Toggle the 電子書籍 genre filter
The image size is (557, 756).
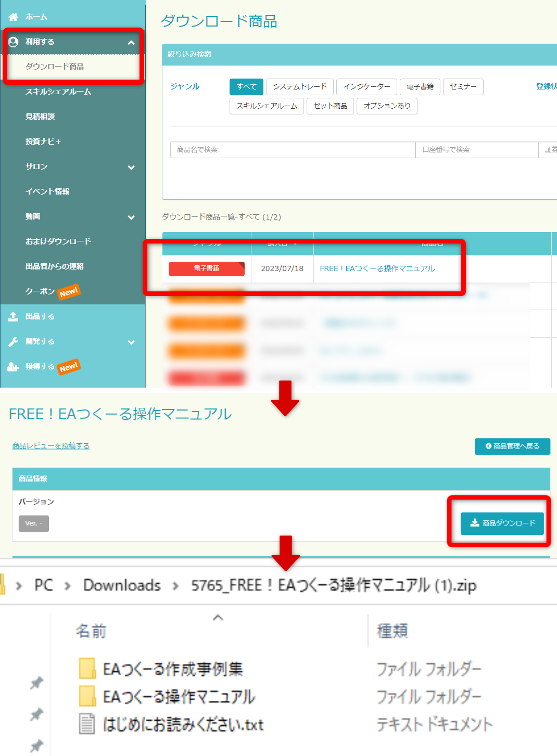pyautogui.click(x=420, y=87)
